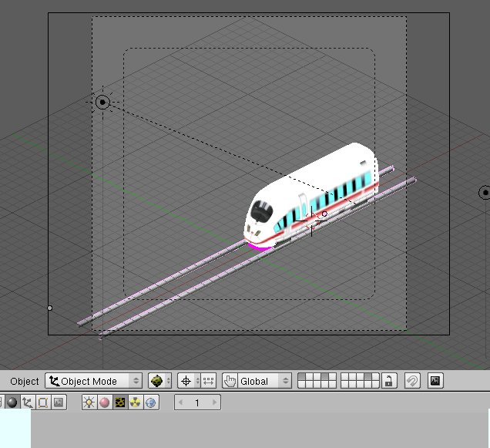The width and height of the screenshot is (490, 448).
Task: Open the Object menu in header
Action: 25,381
